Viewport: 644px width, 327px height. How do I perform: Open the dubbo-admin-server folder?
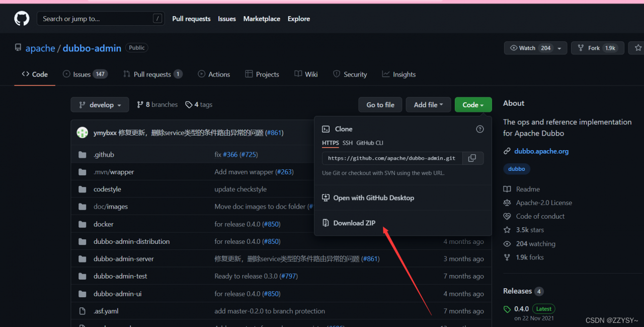coord(124,259)
